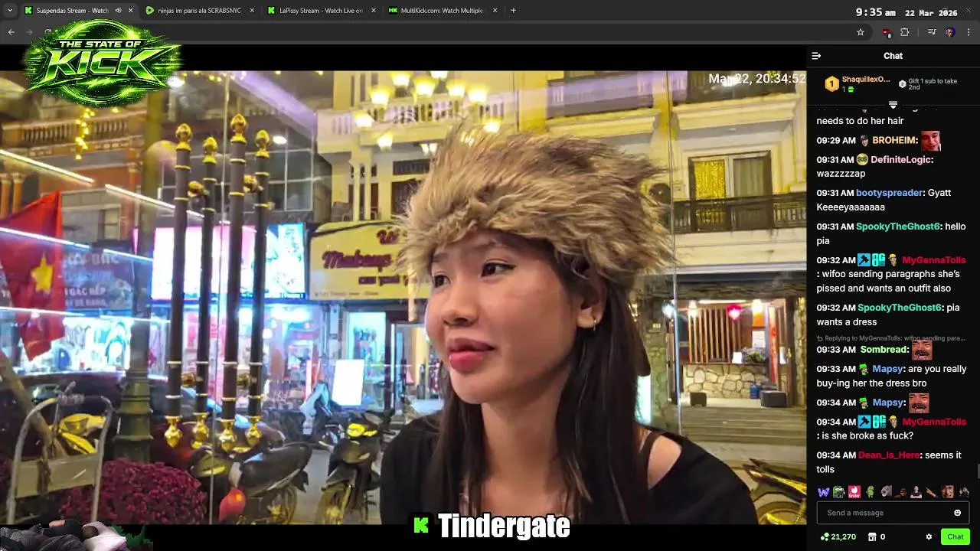Screen dimensions: 980x551
Task: Switch to LaPissy Stream tab
Action: 322,11
